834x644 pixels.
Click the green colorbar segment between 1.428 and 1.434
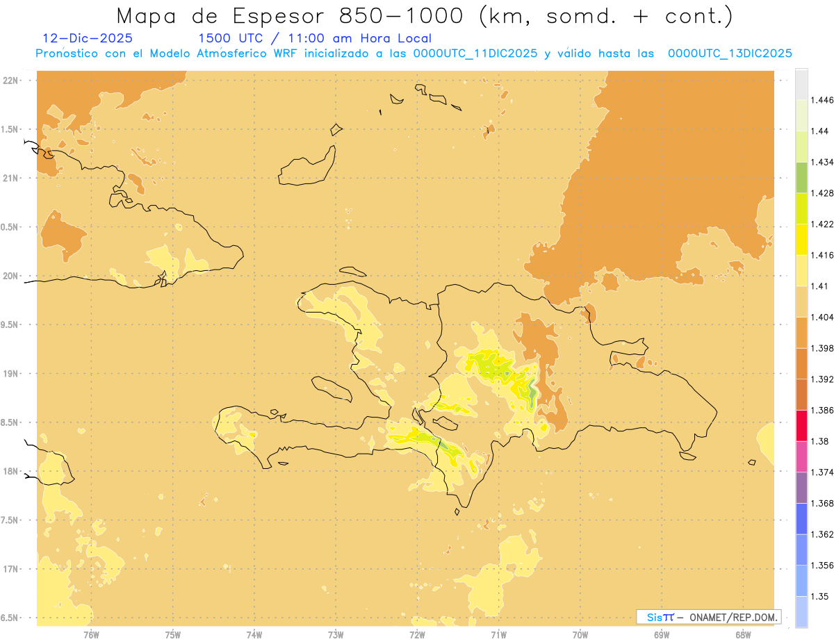click(x=801, y=177)
